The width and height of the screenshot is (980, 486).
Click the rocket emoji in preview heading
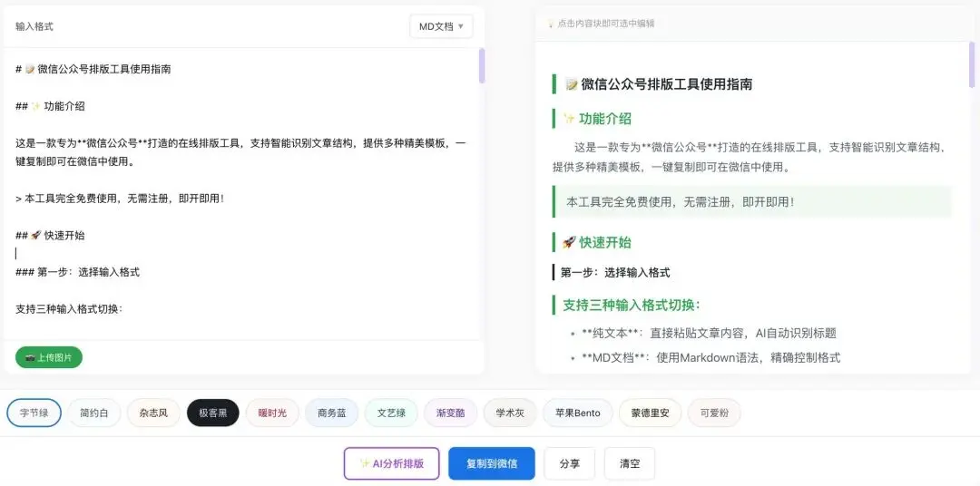569,242
